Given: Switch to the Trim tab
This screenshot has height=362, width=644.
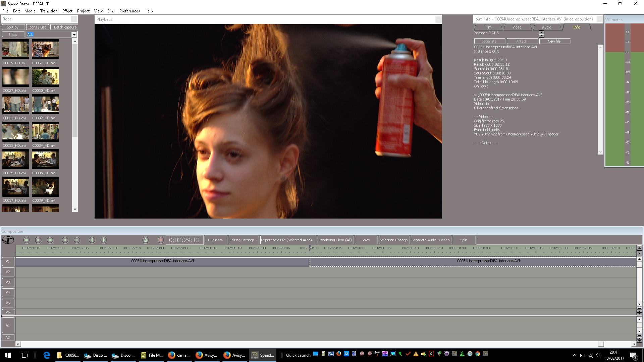Looking at the screenshot, I should click(x=488, y=27).
